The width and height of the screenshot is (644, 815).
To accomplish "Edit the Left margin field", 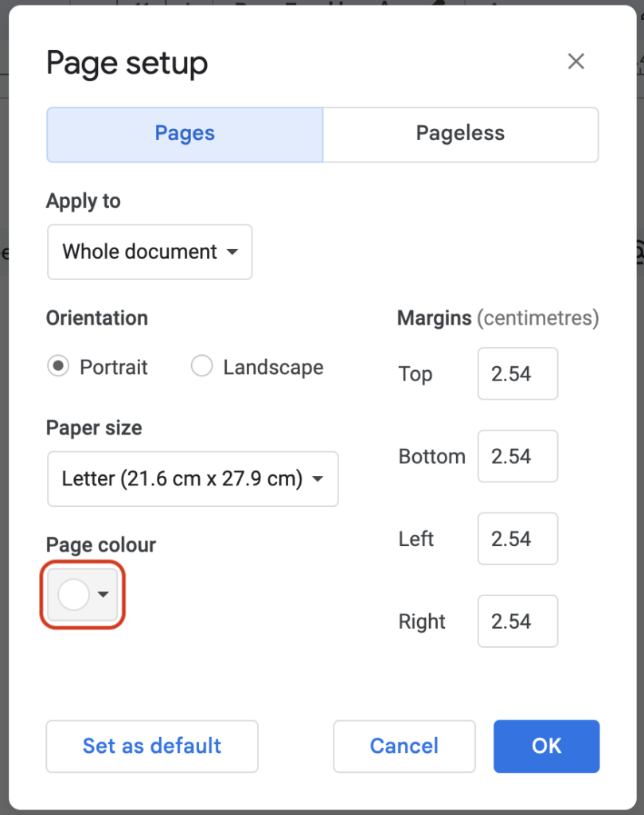I will (x=517, y=539).
